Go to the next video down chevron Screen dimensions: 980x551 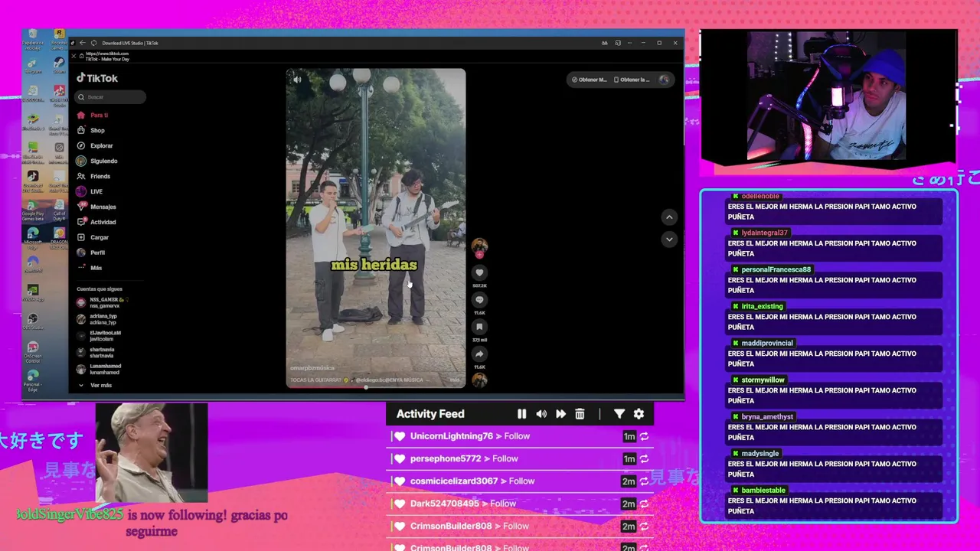tap(669, 240)
